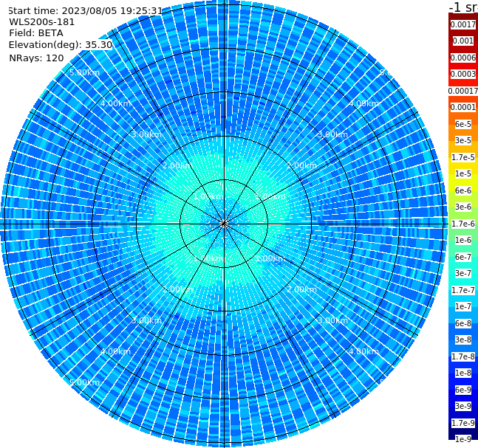Click the 0.0006 colorbar value
This screenshot has height=448, width=478.
pos(463,58)
